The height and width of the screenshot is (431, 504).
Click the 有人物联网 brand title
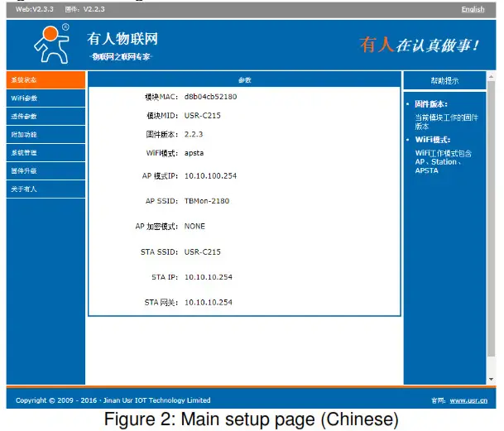[x=122, y=39]
